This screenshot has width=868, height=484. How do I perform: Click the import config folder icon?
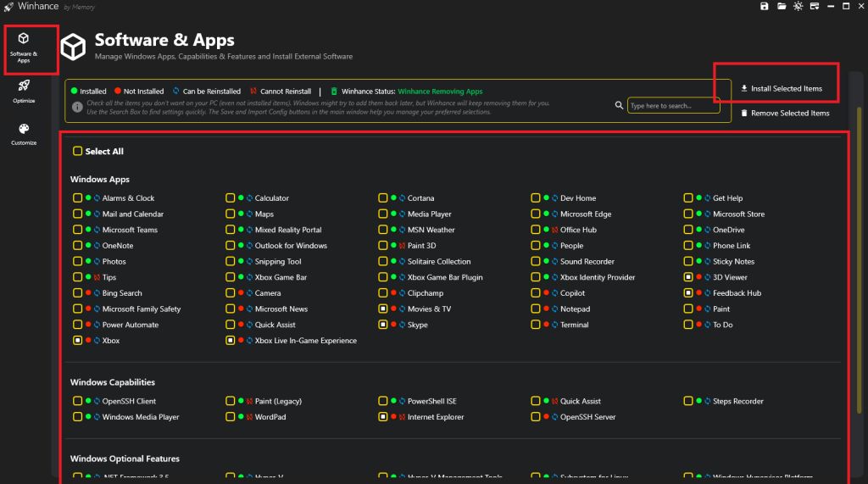click(781, 6)
